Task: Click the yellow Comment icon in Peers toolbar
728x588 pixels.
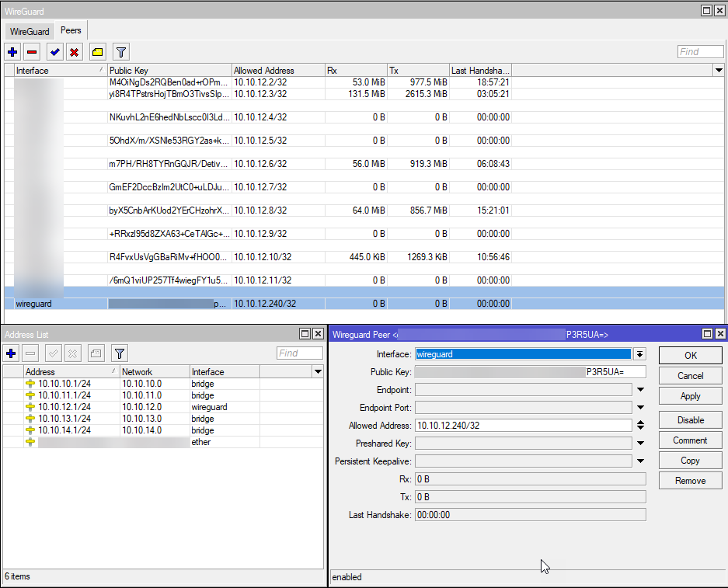Action: click(x=97, y=52)
